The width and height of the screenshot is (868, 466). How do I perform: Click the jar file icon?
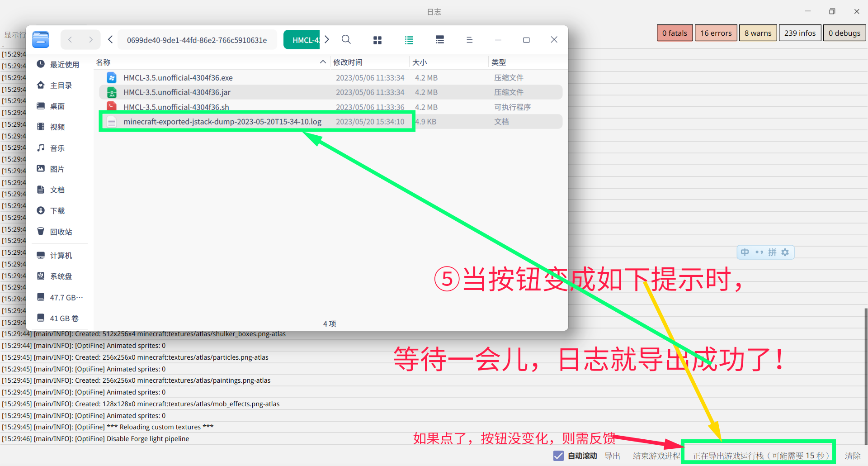(x=112, y=92)
